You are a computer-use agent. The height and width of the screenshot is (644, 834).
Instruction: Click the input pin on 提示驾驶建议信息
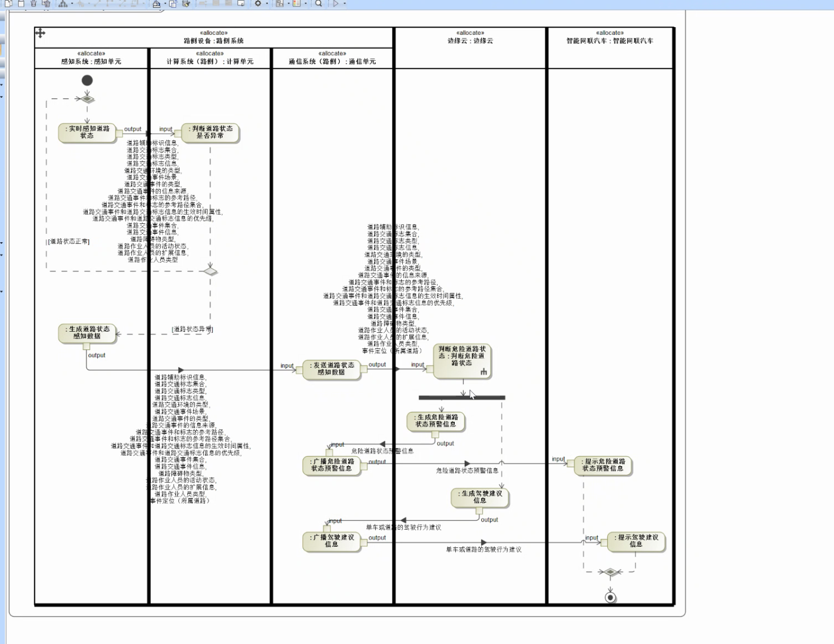604,542
